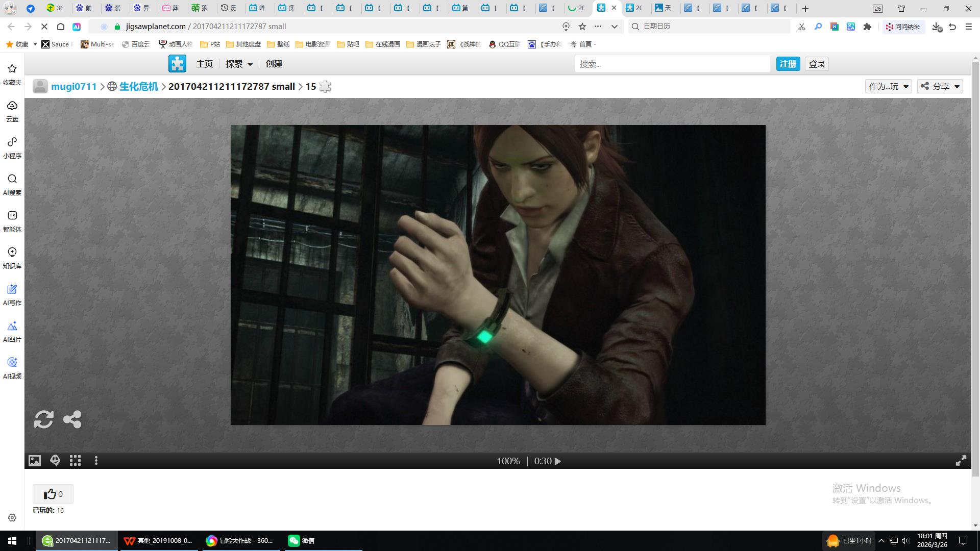Click the Jigsaw Planet puzzle logo
This screenshot has height=551, width=980.
[x=178, y=64]
